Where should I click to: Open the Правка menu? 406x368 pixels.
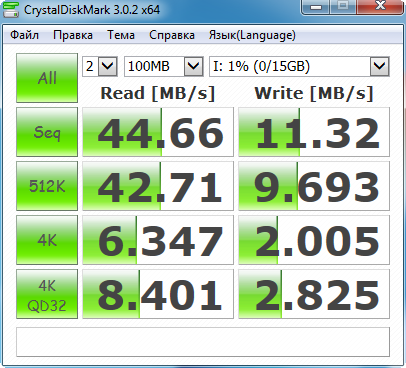(x=73, y=35)
